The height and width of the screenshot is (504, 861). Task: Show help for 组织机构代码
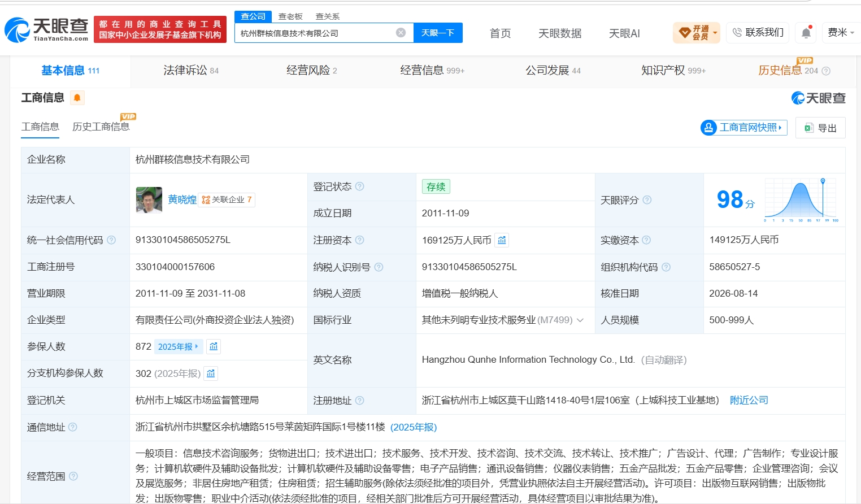[666, 267]
